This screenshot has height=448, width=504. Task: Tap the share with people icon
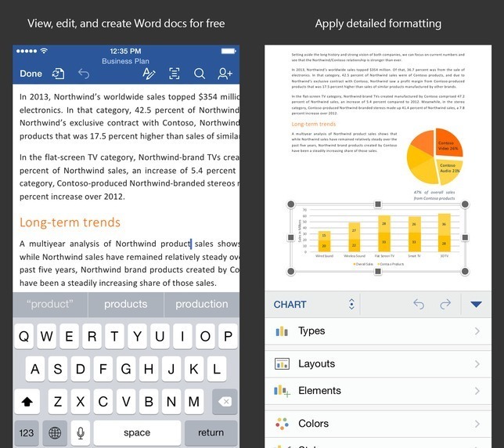(225, 74)
